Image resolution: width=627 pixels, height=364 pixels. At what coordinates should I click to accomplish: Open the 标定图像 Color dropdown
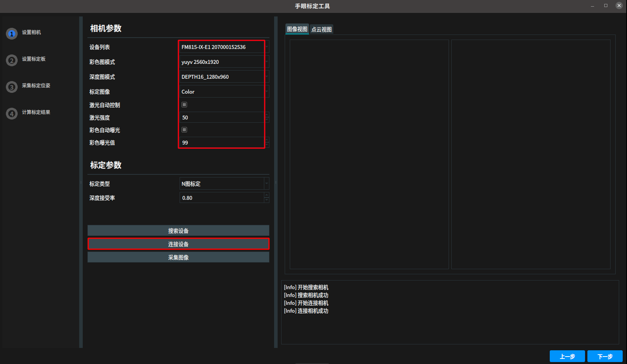pyautogui.click(x=224, y=92)
